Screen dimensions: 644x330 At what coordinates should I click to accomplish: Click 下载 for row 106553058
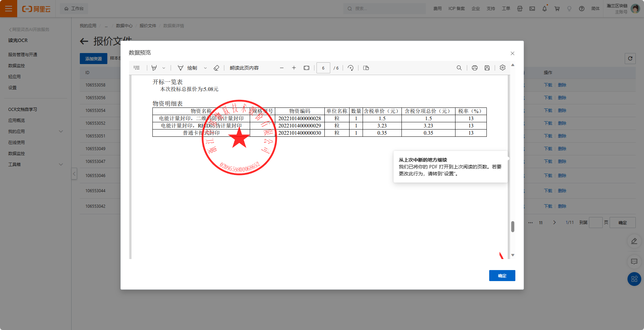548,85
